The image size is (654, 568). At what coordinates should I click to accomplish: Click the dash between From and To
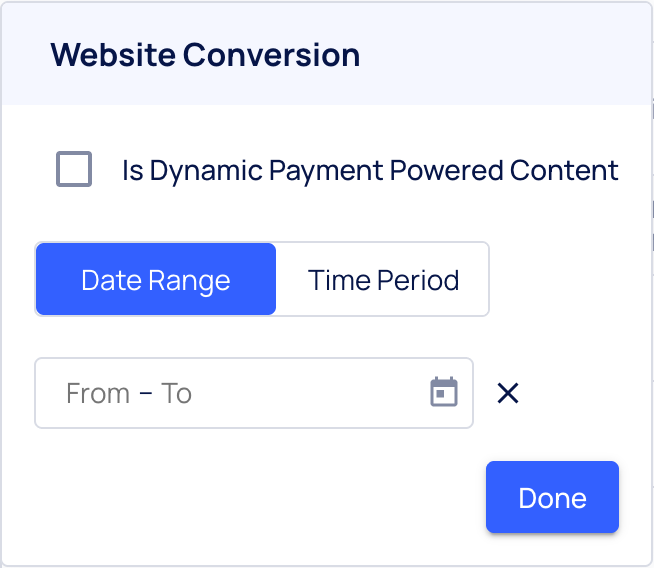coord(146,393)
